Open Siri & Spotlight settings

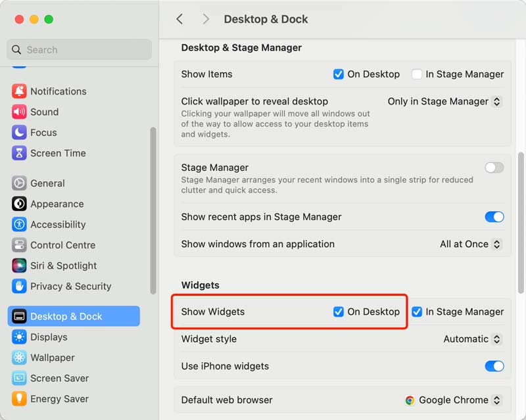point(74,266)
